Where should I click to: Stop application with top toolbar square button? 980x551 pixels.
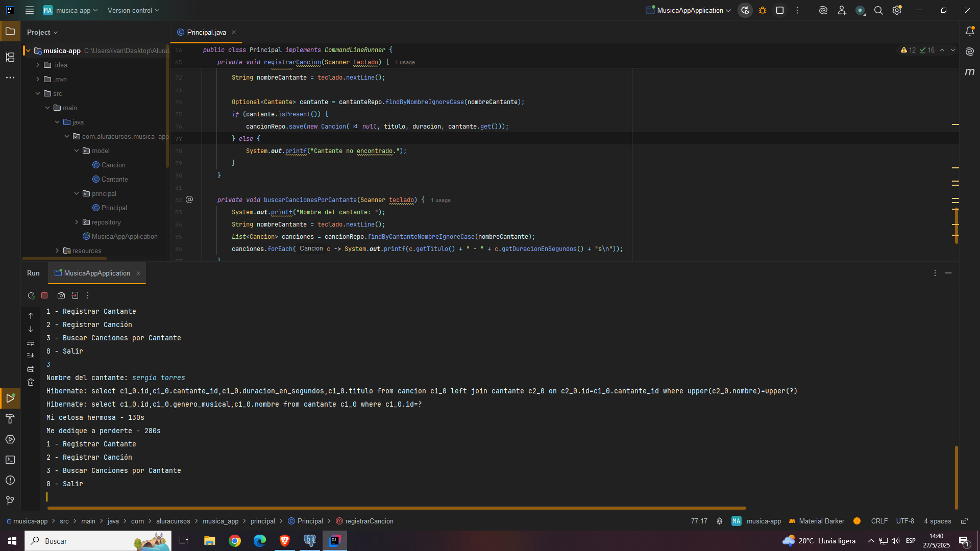(x=780, y=10)
